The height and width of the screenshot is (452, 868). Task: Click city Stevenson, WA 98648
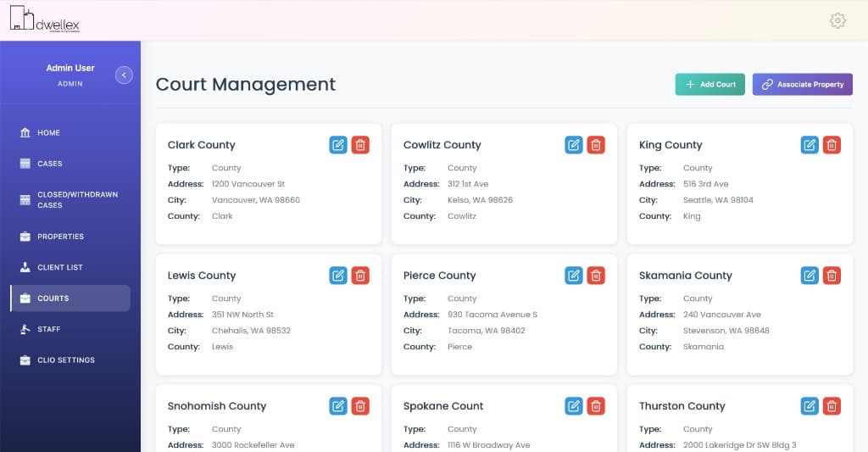point(726,331)
